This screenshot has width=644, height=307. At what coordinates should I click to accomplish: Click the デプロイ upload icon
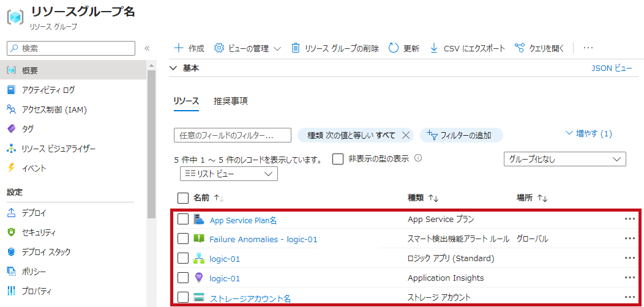[12, 213]
